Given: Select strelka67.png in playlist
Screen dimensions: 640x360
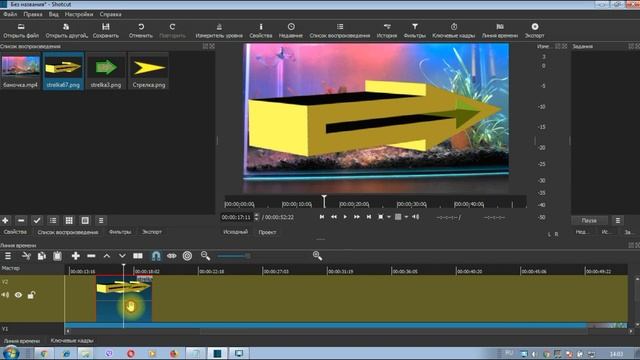Looking at the screenshot, I should (x=63, y=71).
